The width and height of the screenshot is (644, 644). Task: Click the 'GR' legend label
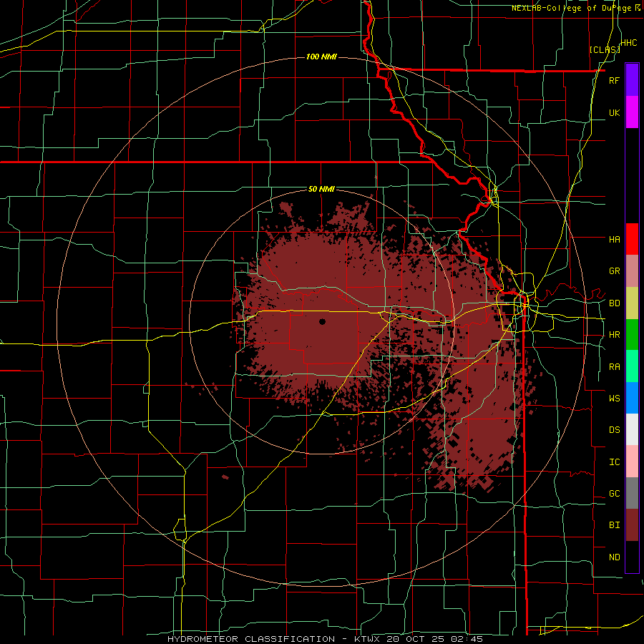pyautogui.click(x=614, y=271)
